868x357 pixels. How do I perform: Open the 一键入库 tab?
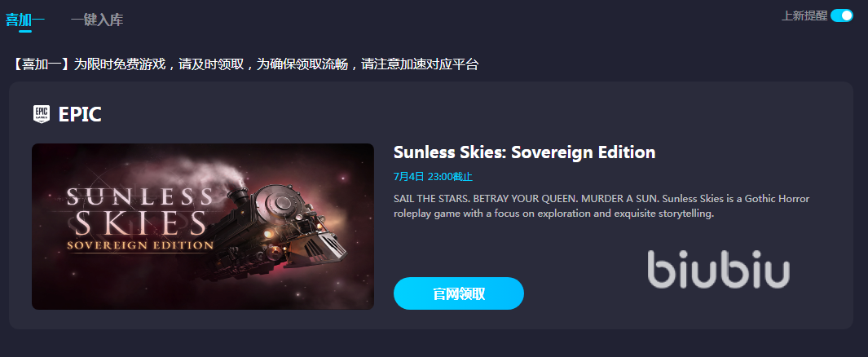[x=97, y=20]
